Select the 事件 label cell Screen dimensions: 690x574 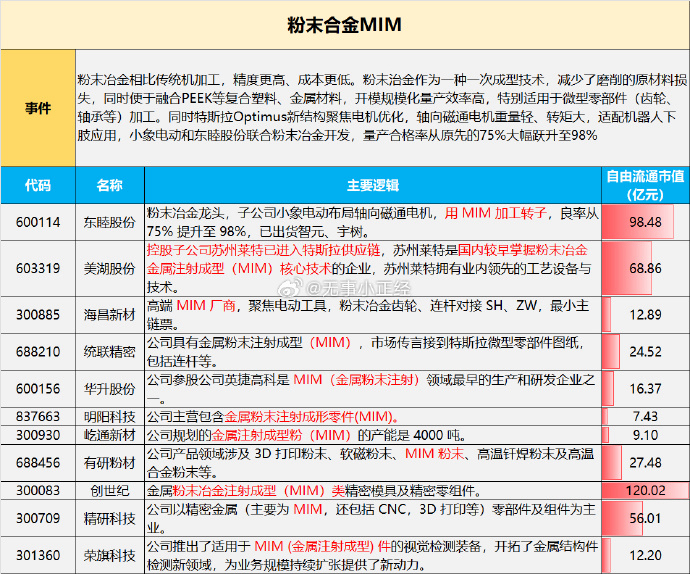[38, 108]
